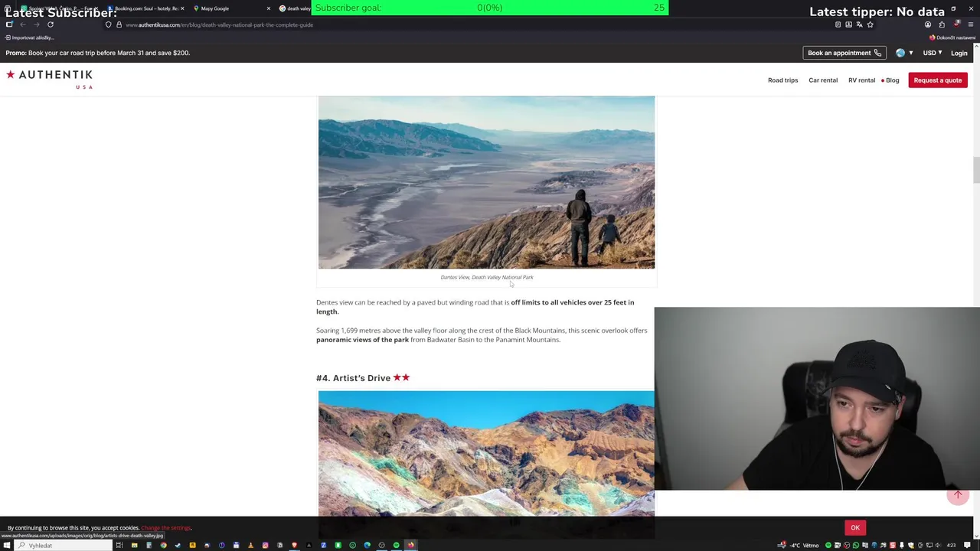980x551 pixels.
Task: Click the taskbar clock showing 4:23
Action: pyautogui.click(x=951, y=545)
